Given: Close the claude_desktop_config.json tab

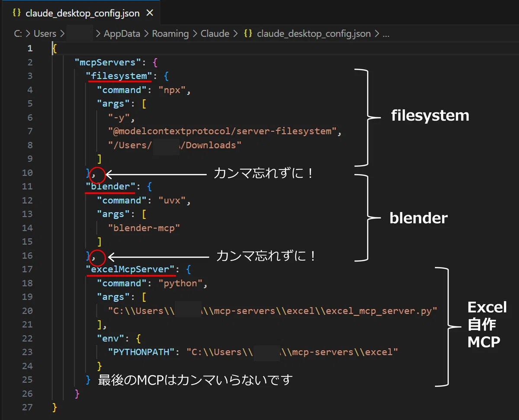Looking at the screenshot, I should 150,13.
